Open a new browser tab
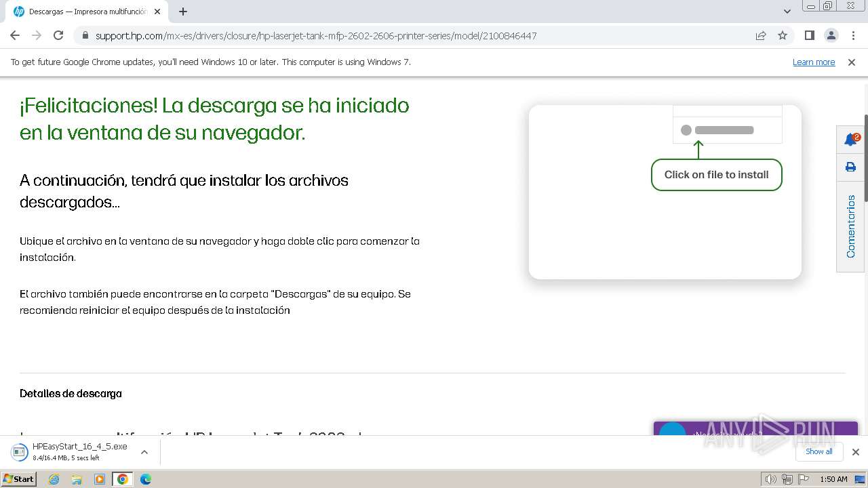Screen dimensions: 868x488 tap(183, 12)
